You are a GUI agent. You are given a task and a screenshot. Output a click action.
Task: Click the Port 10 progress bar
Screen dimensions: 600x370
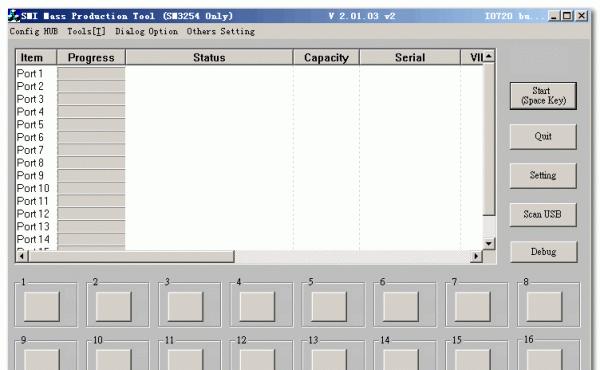(91, 188)
